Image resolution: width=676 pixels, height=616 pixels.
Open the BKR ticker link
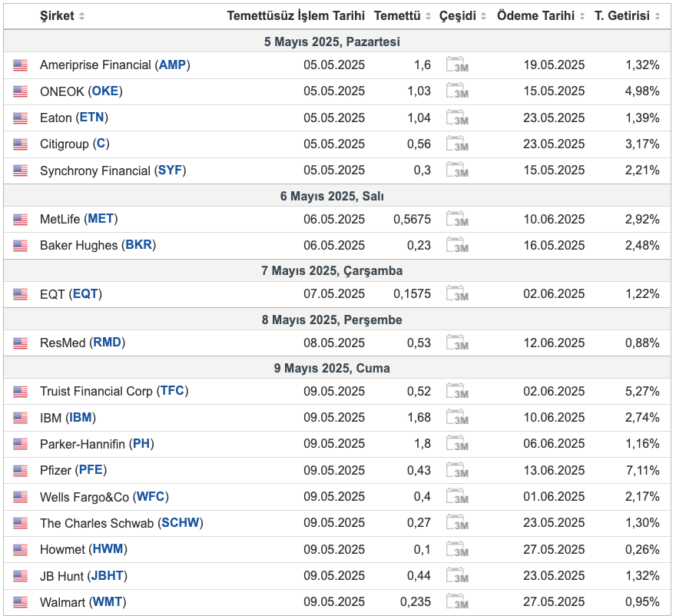138,245
